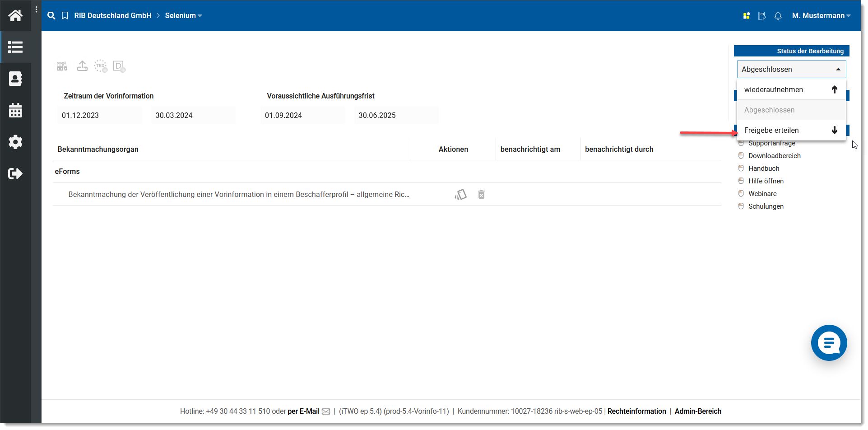Image resolution: width=868 pixels, height=430 pixels.
Task: Click the Bekanntmachung der Veröffentlichung row text
Action: point(239,195)
